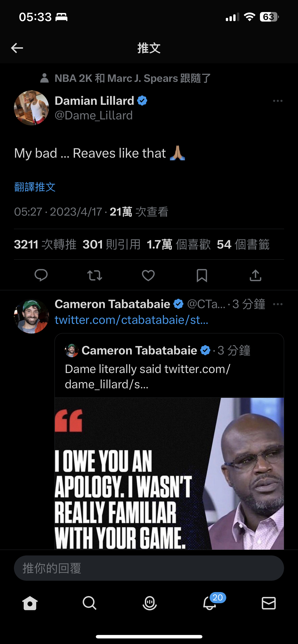
Task: Like the tweet with the heart icon
Action: tap(148, 275)
